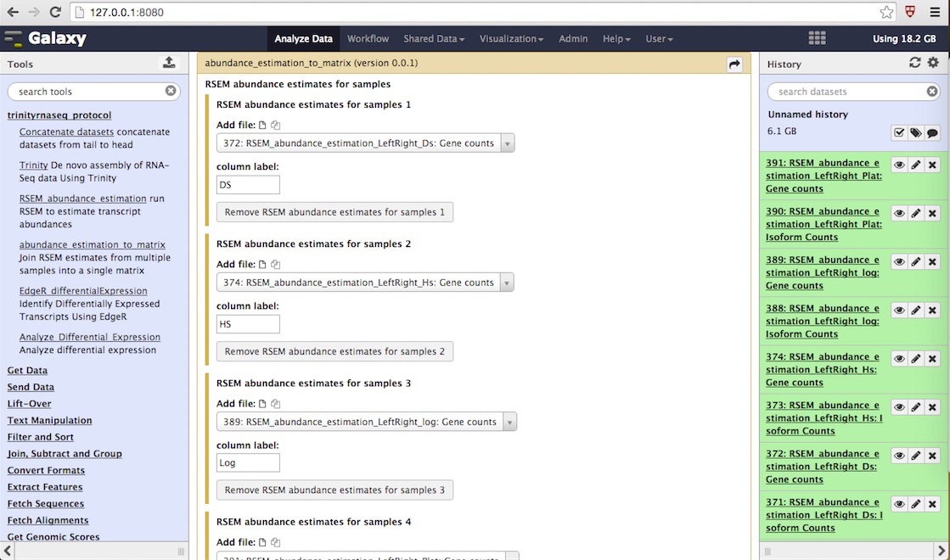Enable dataset selection checkboxes in history
The image size is (950, 560).
[x=899, y=132]
